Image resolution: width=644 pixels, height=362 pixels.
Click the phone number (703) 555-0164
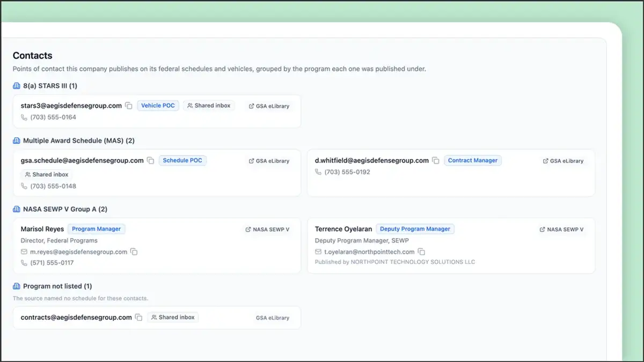pos(53,117)
